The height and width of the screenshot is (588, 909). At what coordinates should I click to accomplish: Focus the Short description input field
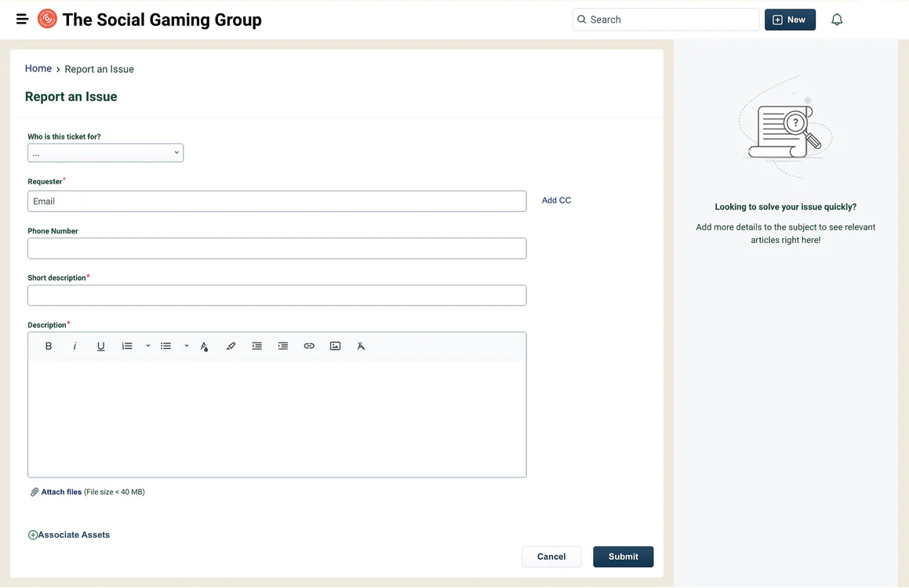tap(277, 296)
